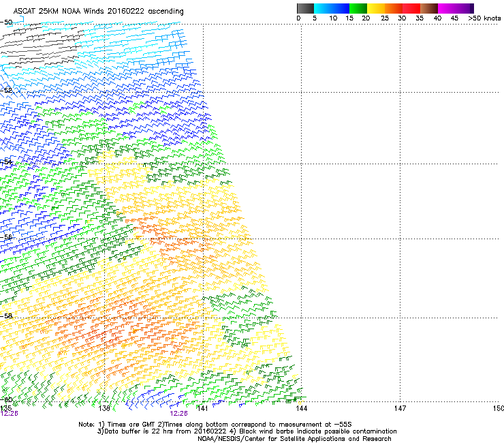Screen dimensions: 504x443
Task: Click the brown 35-40 knots color band
Action: (429, 8)
